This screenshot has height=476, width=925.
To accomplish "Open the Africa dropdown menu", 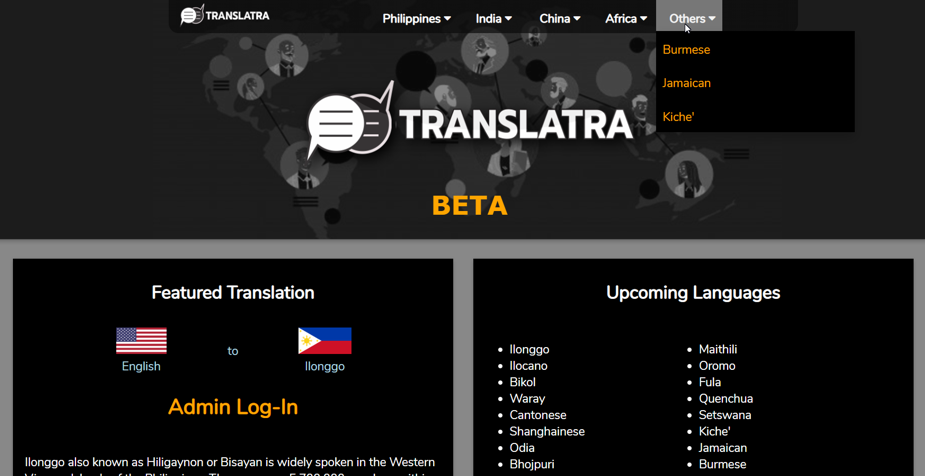I will coord(625,18).
